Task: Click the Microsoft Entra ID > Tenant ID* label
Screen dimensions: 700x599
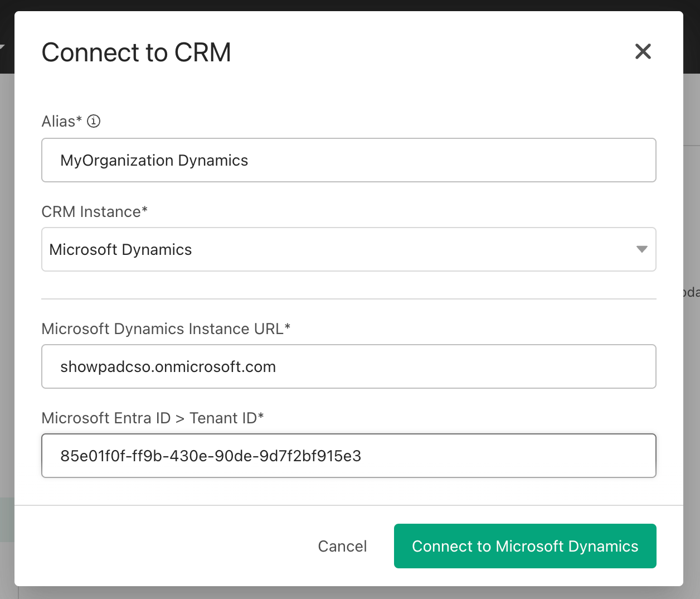Action: pos(153,418)
